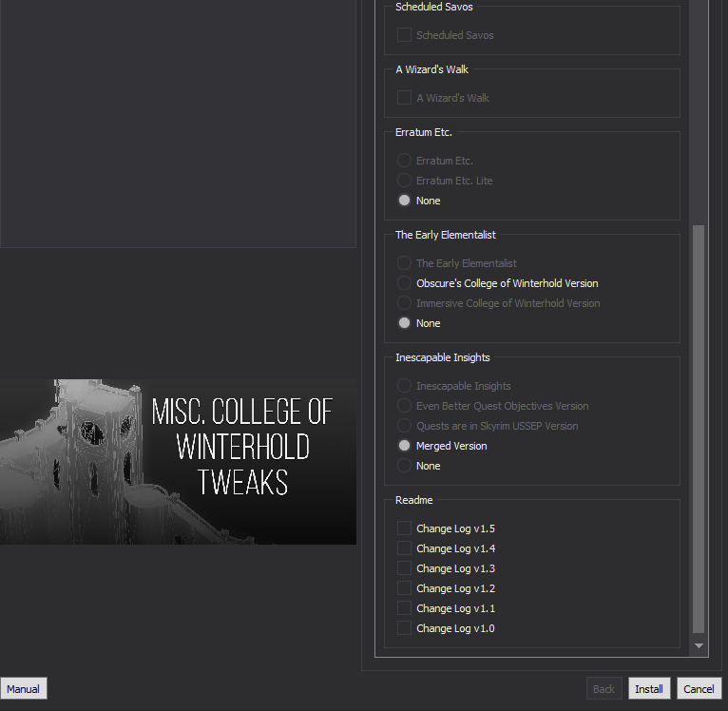Click the Install button

(649, 689)
